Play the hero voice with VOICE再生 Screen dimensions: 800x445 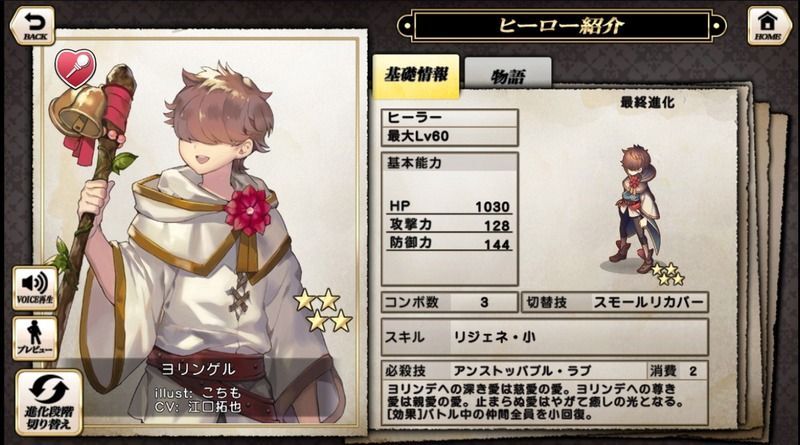(35, 288)
